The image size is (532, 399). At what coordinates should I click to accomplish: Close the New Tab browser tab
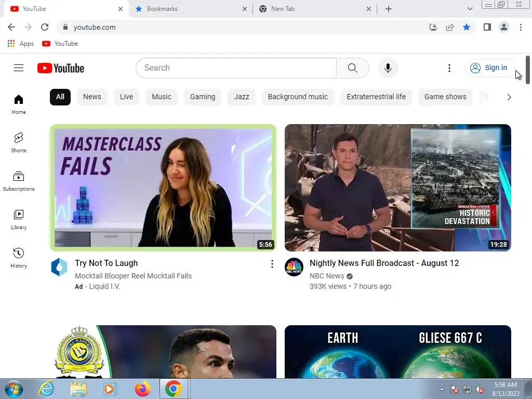(x=369, y=9)
